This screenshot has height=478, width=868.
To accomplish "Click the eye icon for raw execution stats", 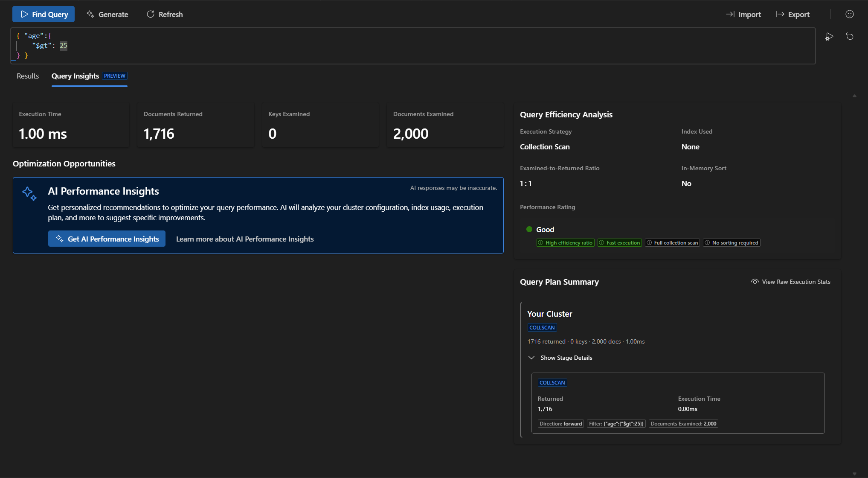I will coord(755,282).
